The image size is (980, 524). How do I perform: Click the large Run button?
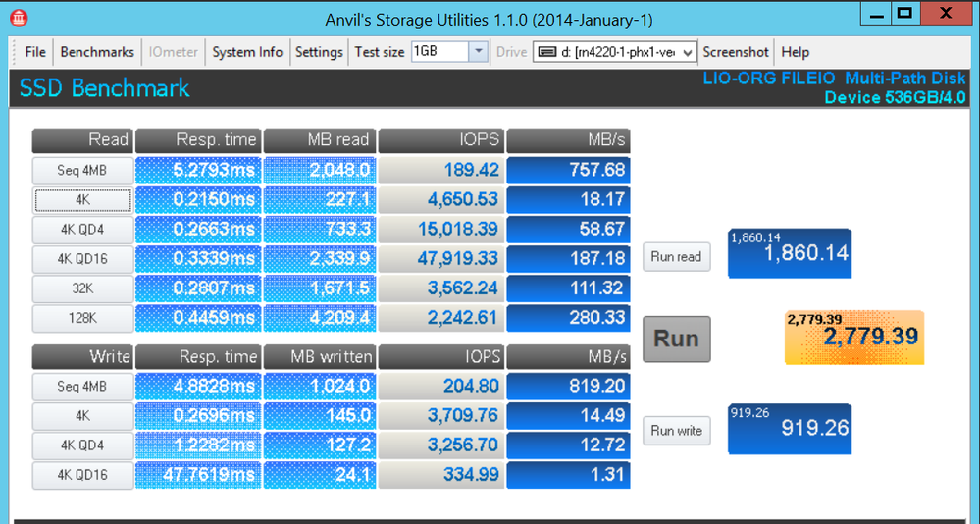click(x=676, y=339)
